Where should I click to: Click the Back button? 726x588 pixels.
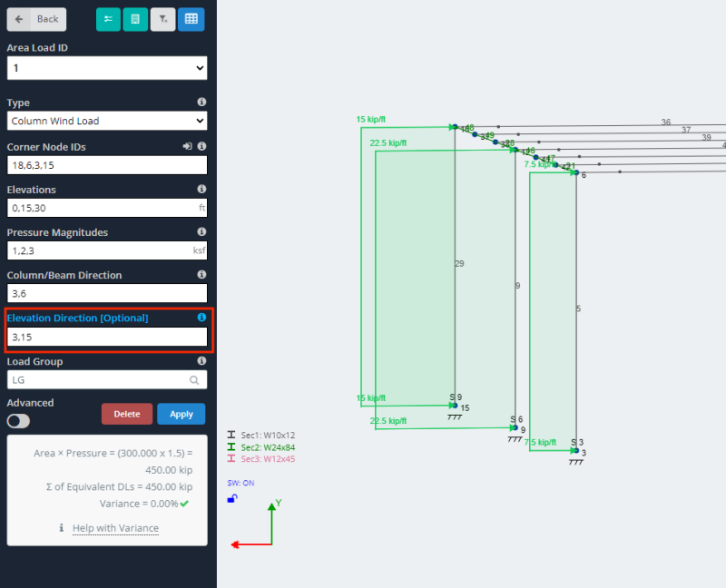point(36,19)
